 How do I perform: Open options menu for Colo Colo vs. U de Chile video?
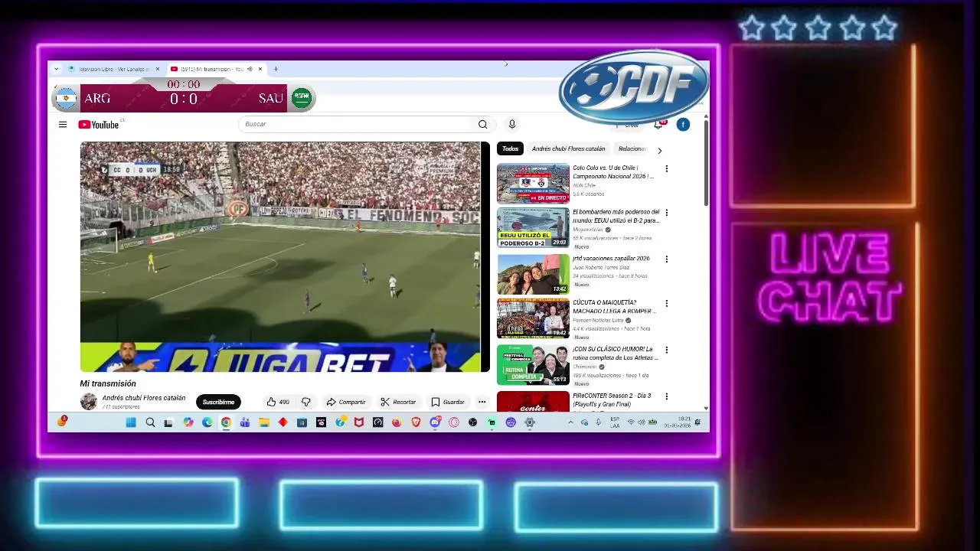666,168
